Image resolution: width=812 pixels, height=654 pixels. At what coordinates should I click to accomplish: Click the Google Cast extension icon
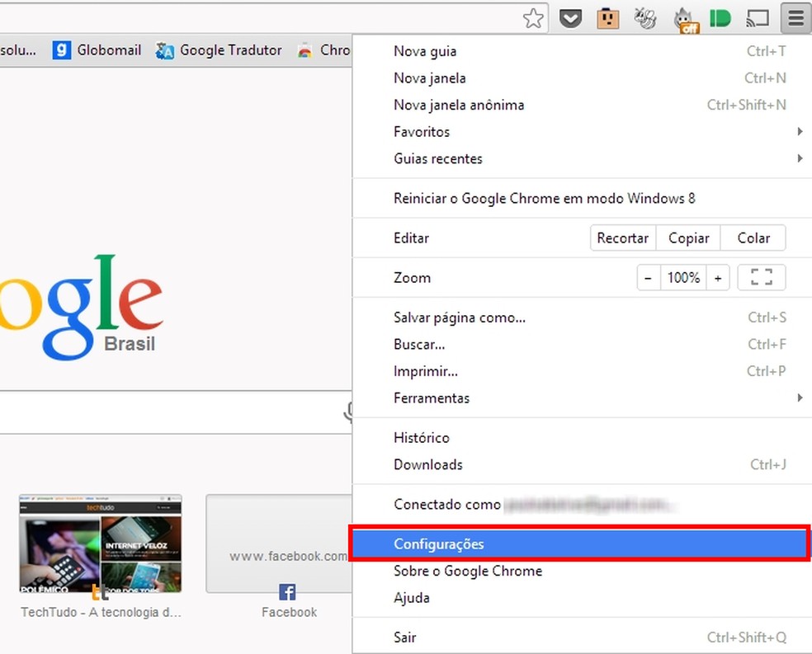tap(756, 17)
